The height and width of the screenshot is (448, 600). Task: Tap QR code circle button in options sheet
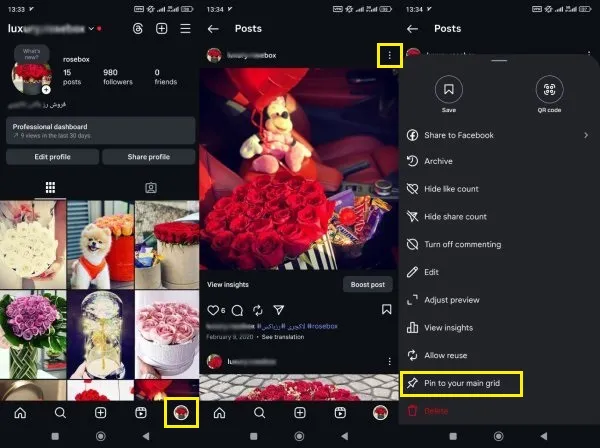pyautogui.click(x=549, y=90)
